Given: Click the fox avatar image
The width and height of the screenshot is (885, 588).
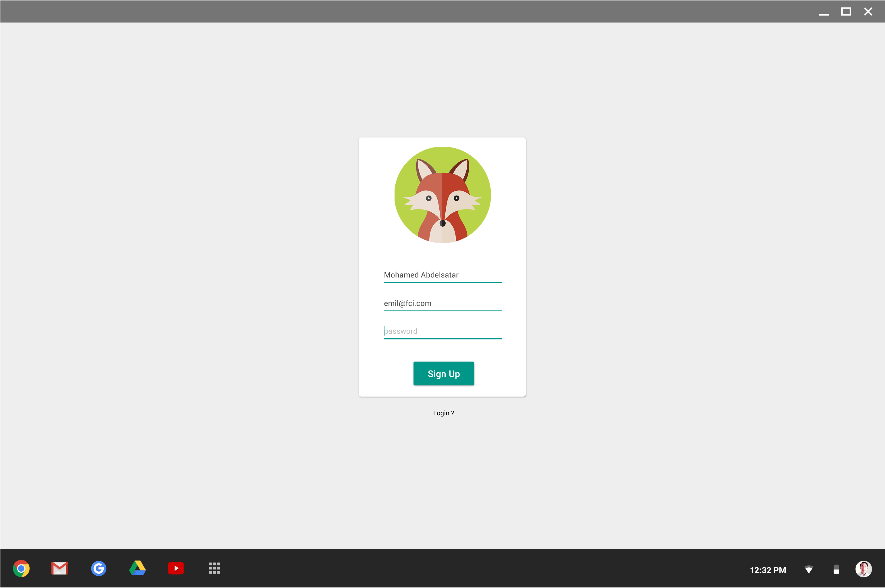Looking at the screenshot, I should click(x=442, y=195).
